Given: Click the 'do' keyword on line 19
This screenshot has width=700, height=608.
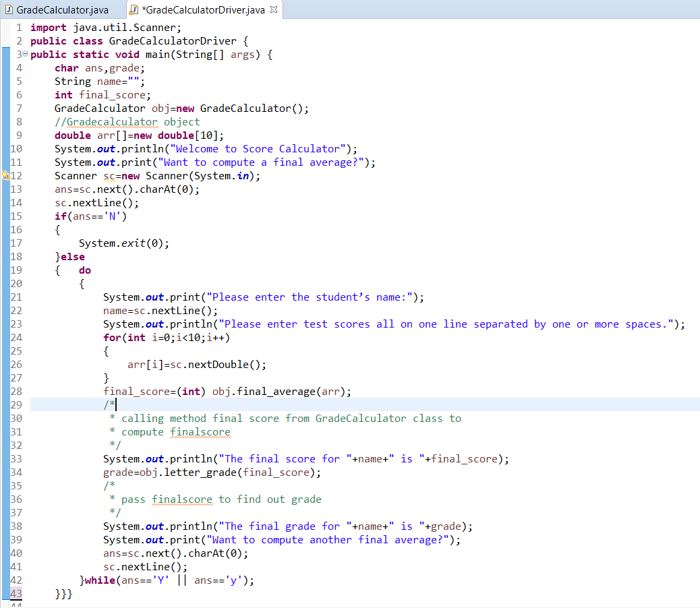Looking at the screenshot, I should 85,270.
